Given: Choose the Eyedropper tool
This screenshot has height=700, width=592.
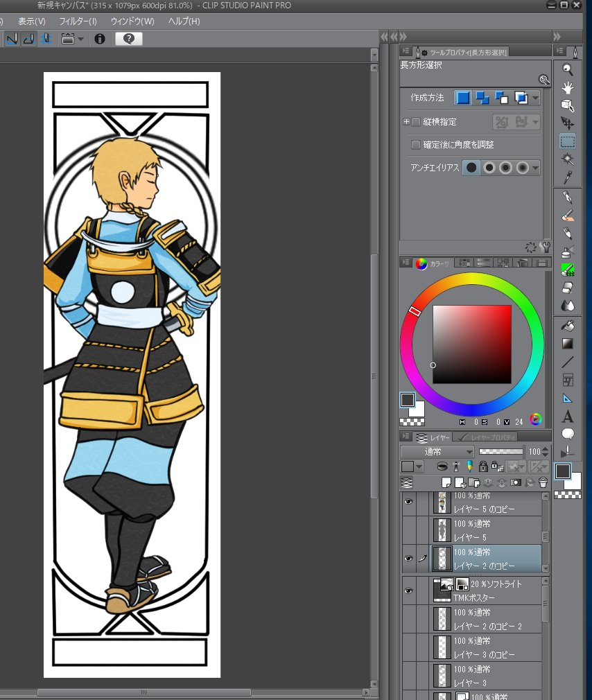Looking at the screenshot, I should coord(568,177).
